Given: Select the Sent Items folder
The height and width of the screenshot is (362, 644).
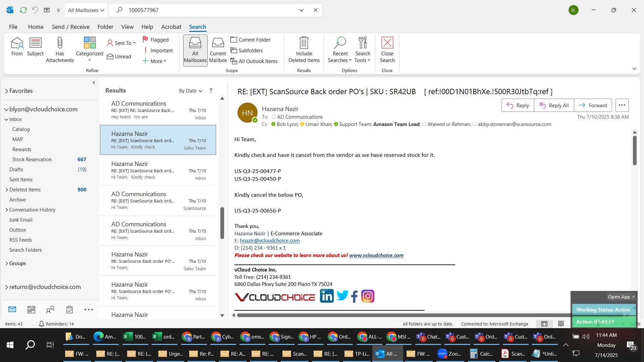Looking at the screenshot, I should (x=21, y=180).
